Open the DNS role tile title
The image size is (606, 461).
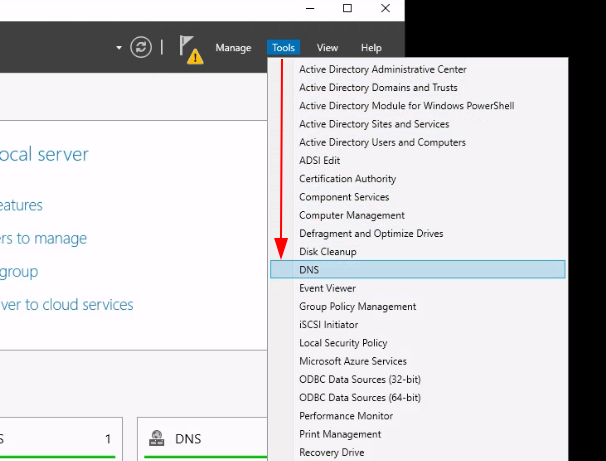pyautogui.click(x=188, y=439)
